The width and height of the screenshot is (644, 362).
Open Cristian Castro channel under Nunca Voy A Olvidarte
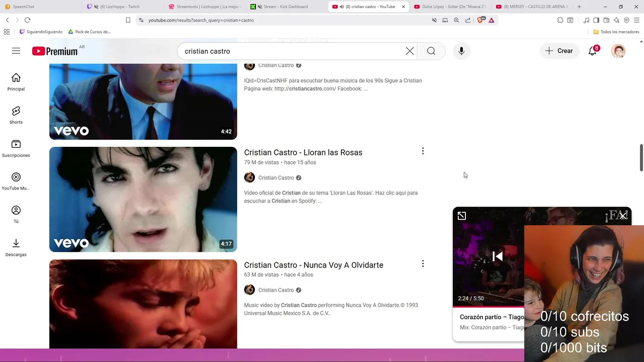point(276,290)
